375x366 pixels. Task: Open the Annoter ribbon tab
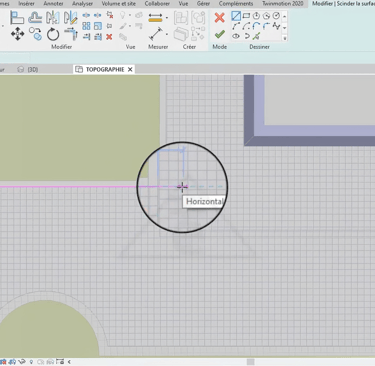(53, 4)
